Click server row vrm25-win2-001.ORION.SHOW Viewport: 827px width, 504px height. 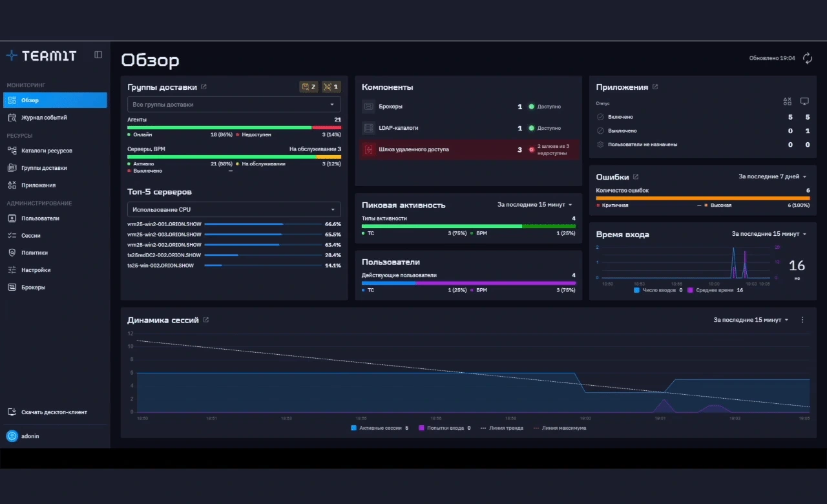(x=234, y=224)
